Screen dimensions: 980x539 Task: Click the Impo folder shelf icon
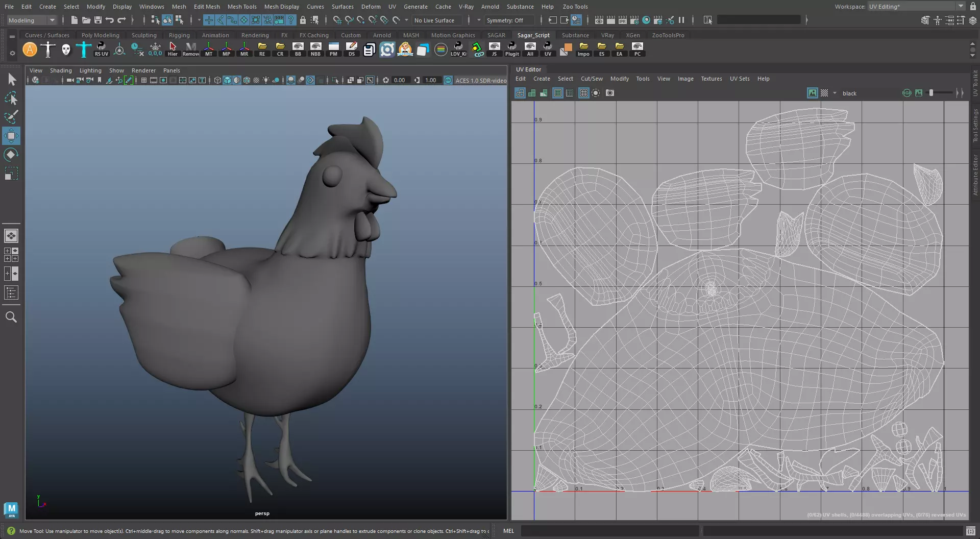click(x=583, y=50)
